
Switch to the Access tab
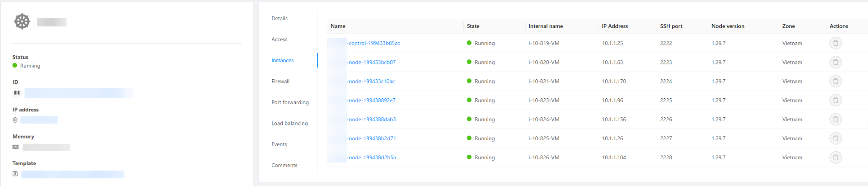[279, 39]
